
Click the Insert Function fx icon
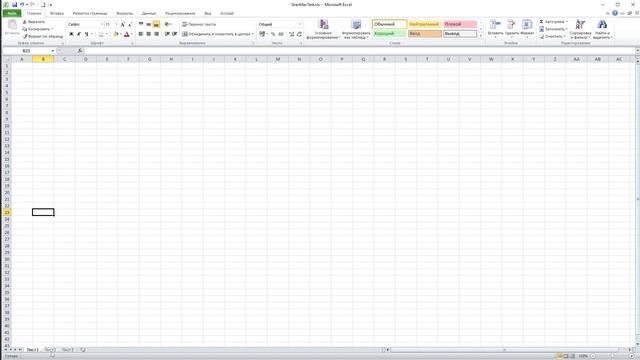point(80,51)
